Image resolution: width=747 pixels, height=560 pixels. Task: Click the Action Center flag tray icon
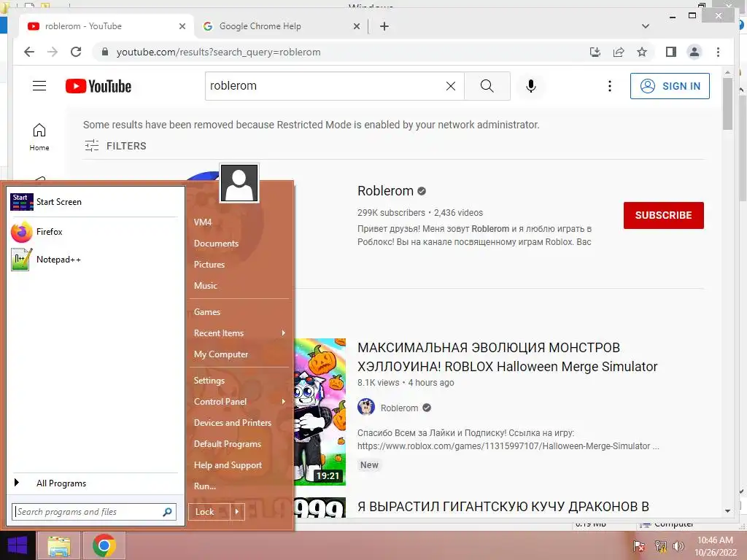tap(639, 546)
